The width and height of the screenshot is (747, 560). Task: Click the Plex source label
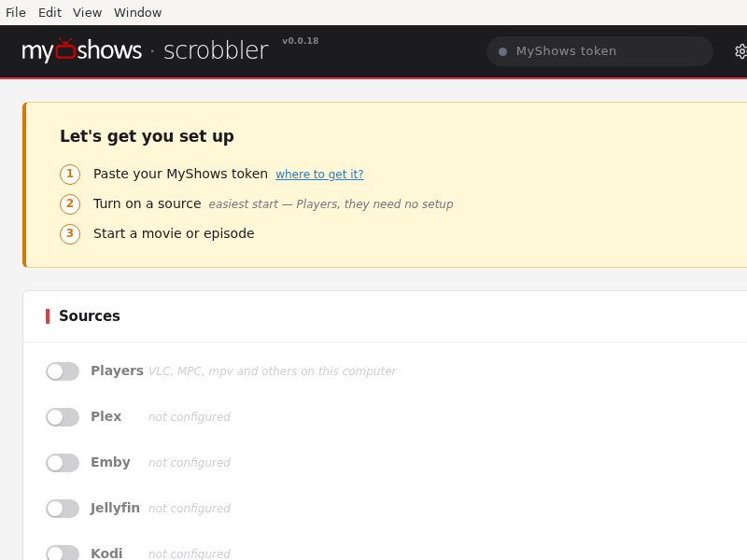coord(106,416)
